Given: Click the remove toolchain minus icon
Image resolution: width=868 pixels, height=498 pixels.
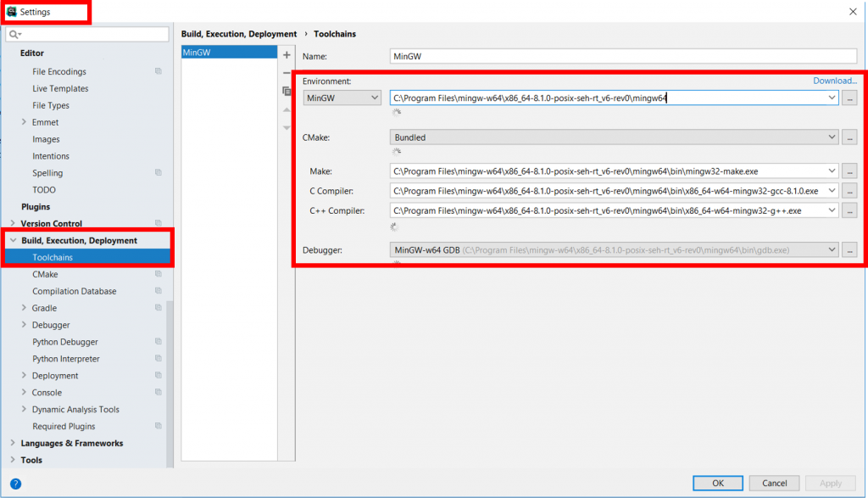Looking at the screenshot, I should click(x=287, y=73).
